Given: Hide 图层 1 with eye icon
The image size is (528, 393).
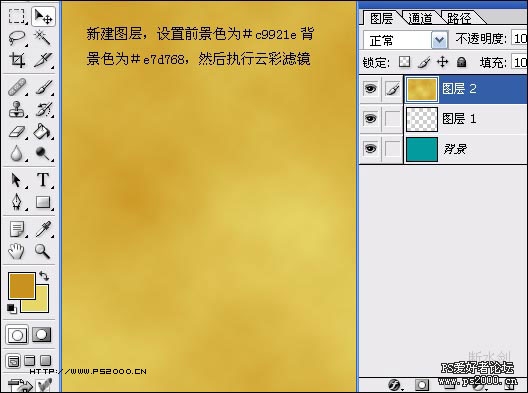Looking at the screenshot, I should (370, 119).
